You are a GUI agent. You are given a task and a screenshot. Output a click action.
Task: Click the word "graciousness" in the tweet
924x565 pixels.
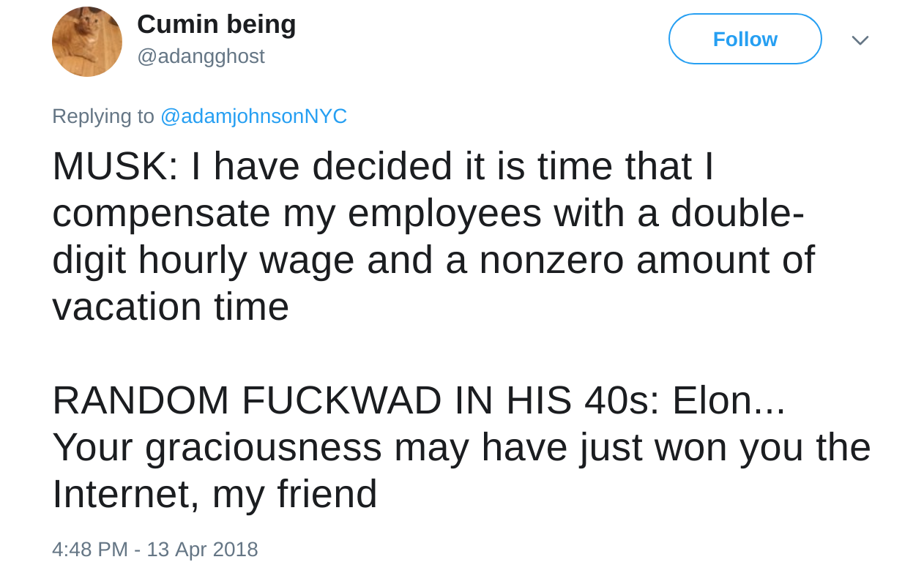pos(263,447)
